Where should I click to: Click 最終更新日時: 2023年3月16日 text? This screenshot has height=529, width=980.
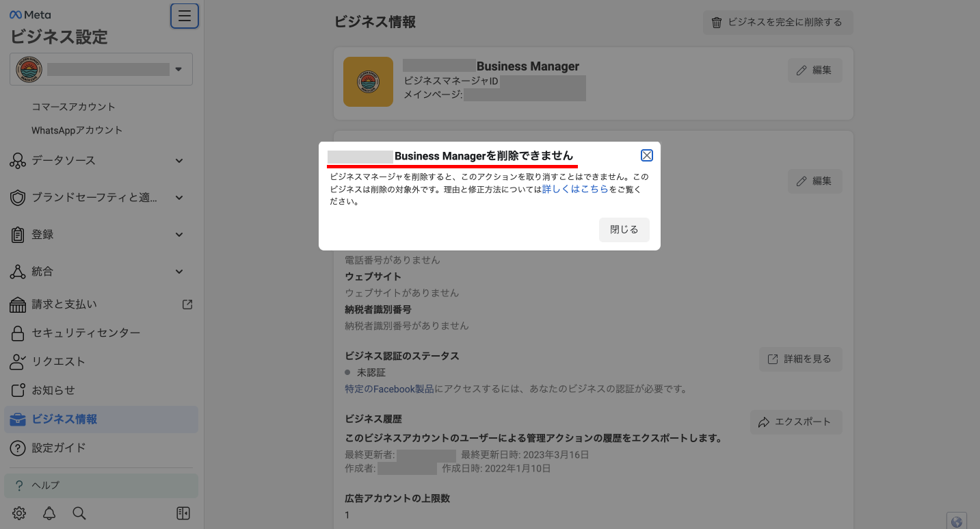click(525, 455)
